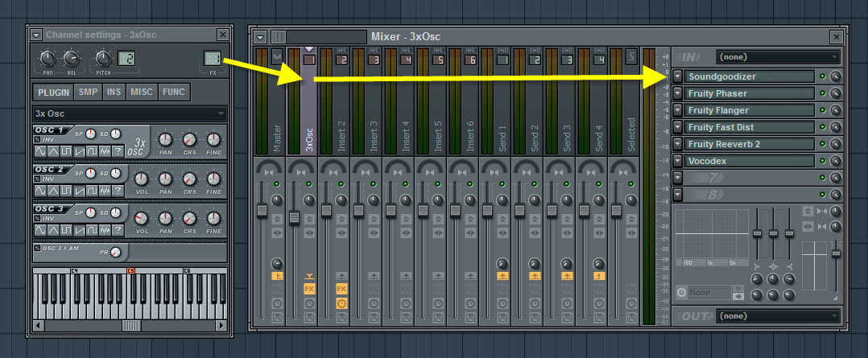The width and height of the screenshot is (868, 358).
Task: Switch to the MISC tab
Action: 142,92
